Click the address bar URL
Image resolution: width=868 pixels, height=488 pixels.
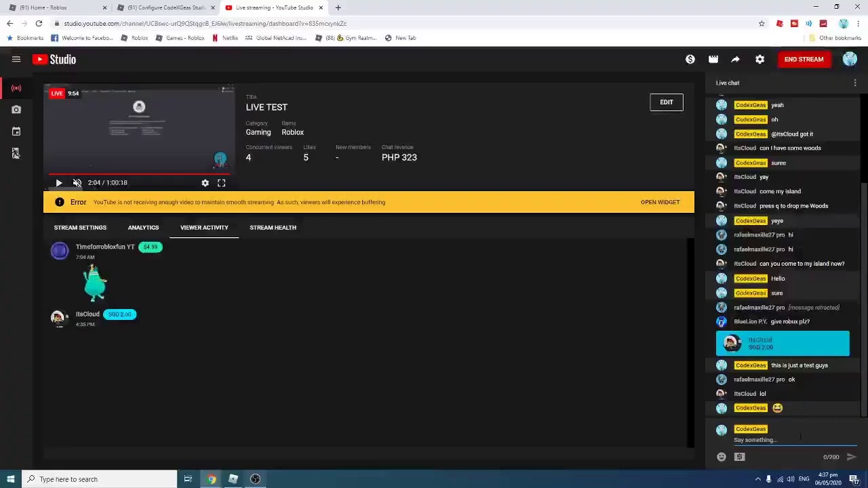tap(205, 24)
